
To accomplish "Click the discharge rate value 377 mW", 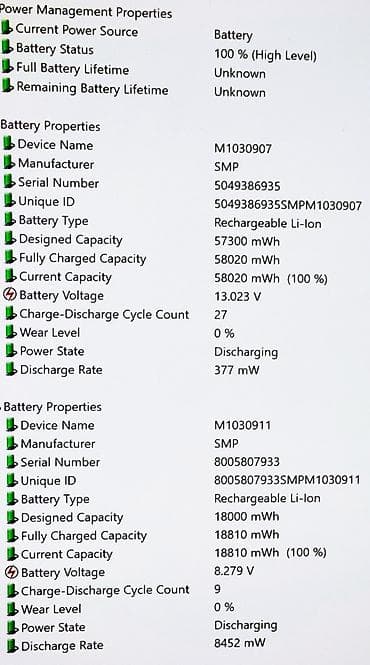I will pos(237,370).
